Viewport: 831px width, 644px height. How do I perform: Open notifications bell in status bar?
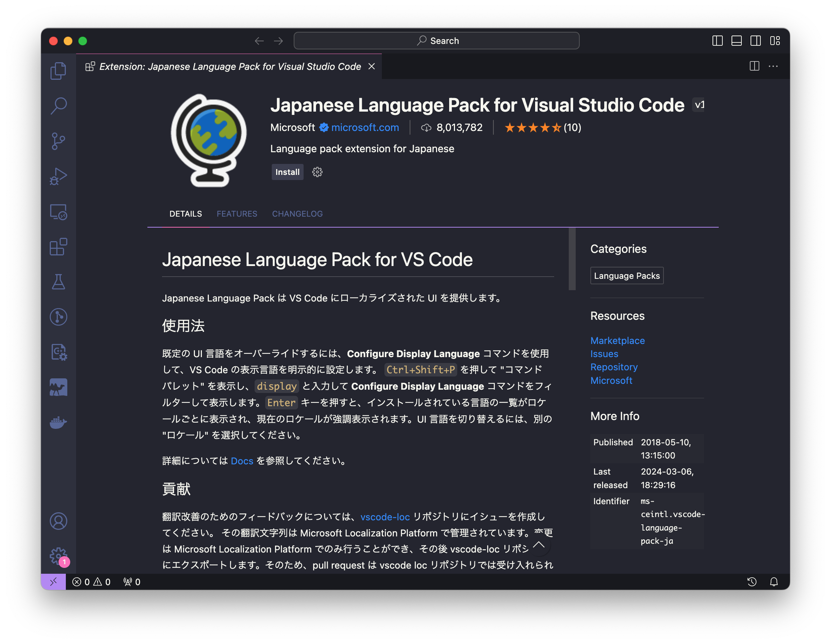click(x=774, y=581)
